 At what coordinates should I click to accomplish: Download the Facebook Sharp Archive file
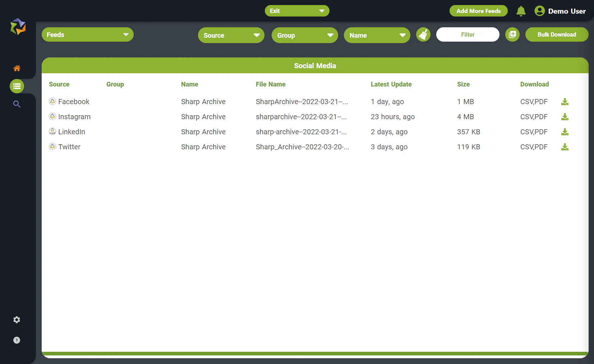point(565,102)
